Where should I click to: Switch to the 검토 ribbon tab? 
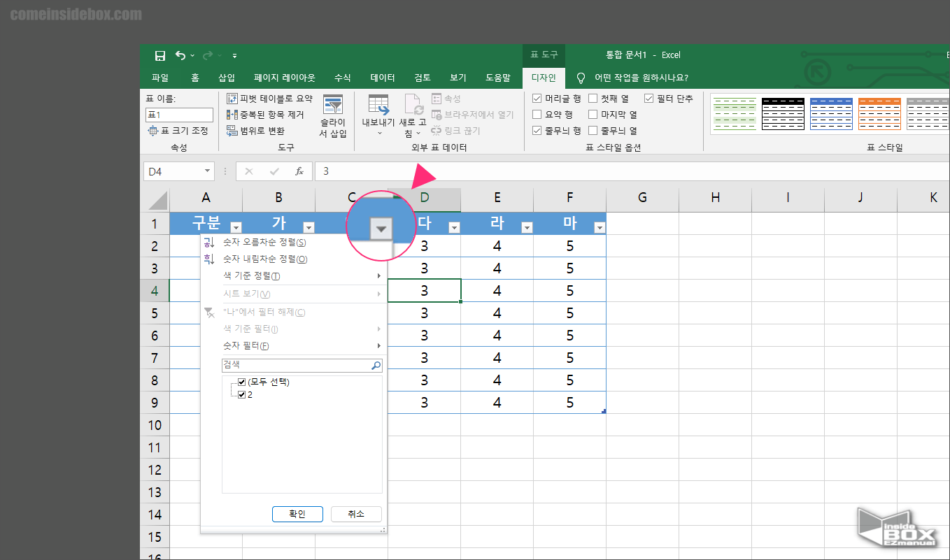[423, 78]
